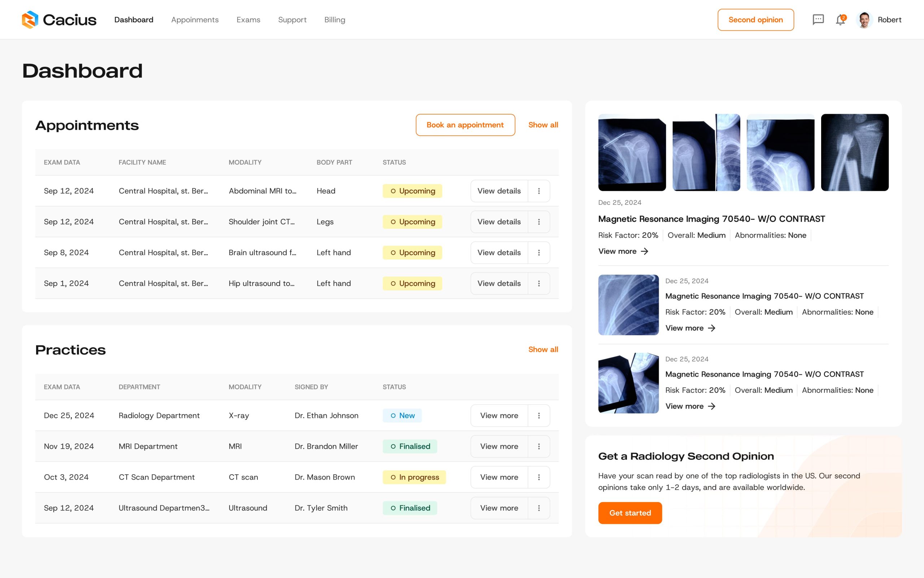Click the Head body part cell
Viewport: 924px width, 578px height.
[x=326, y=191]
